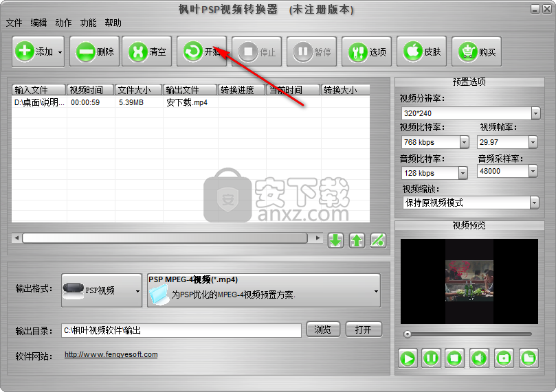The width and height of the screenshot is (556, 392).
Task: Click the 清空 (Clear) toolbar button
Action: [147, 51]
